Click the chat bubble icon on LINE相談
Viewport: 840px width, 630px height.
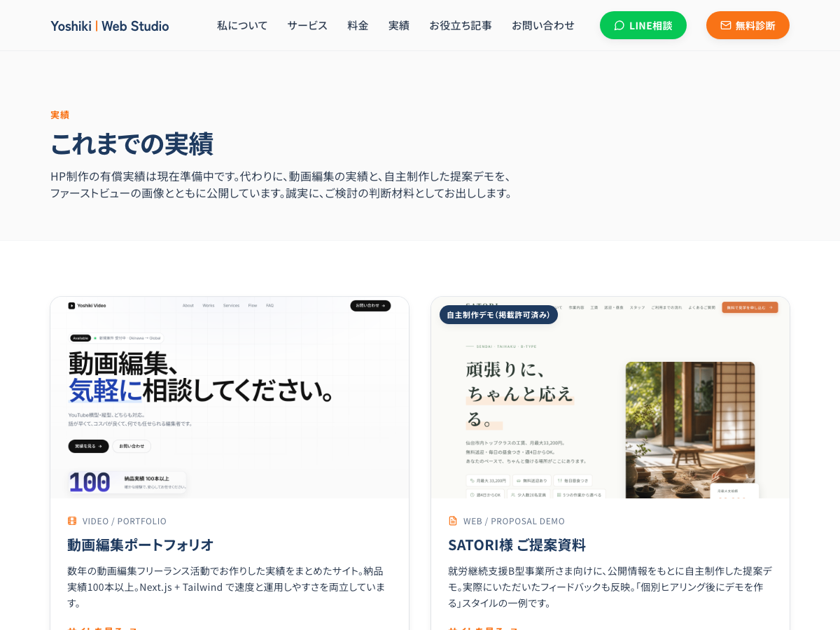[x=619, y=25]
